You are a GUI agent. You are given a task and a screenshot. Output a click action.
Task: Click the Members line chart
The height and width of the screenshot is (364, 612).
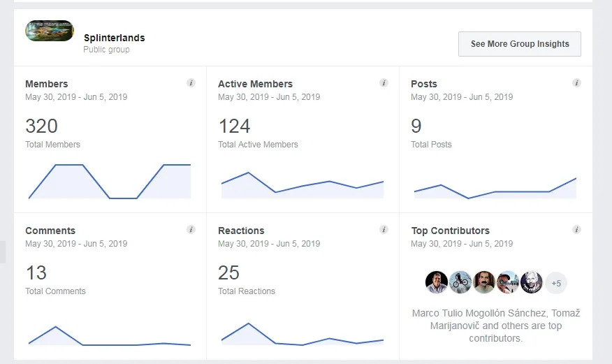click(109, 182)
